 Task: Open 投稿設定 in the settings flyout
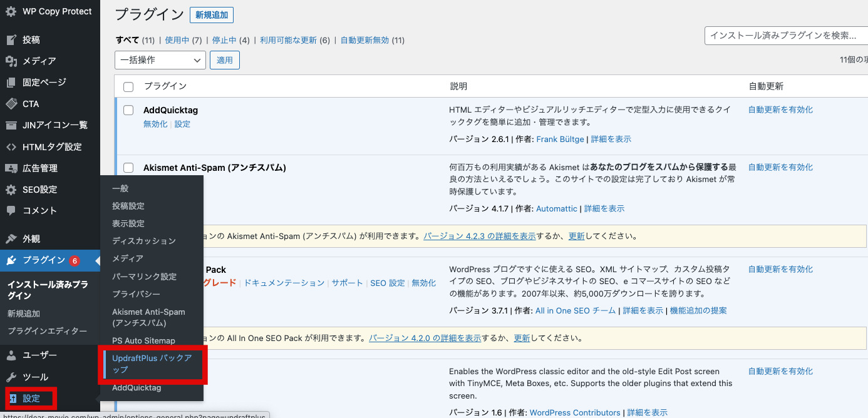(x=128, y=206)
